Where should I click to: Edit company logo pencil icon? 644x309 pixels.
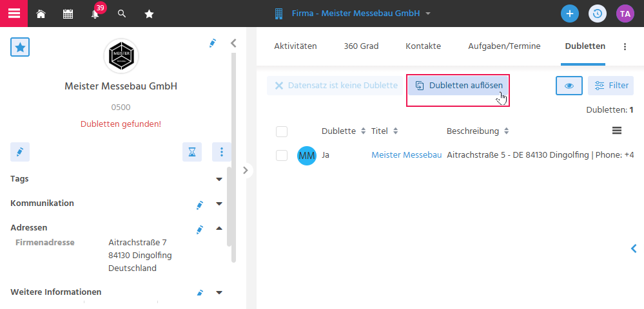(x=212, y=43)
